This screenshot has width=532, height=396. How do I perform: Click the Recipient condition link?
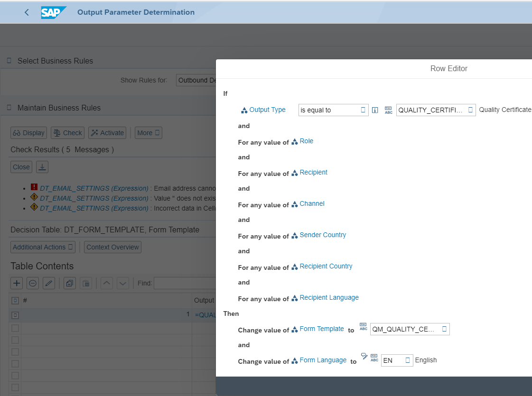click(314, 172)
